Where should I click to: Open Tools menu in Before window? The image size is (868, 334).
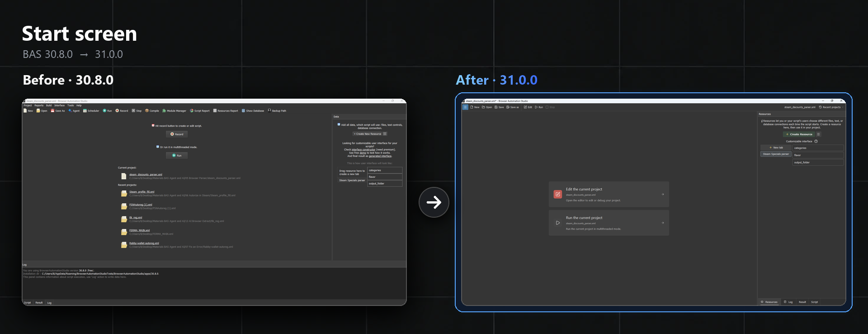tap(71, 105)
